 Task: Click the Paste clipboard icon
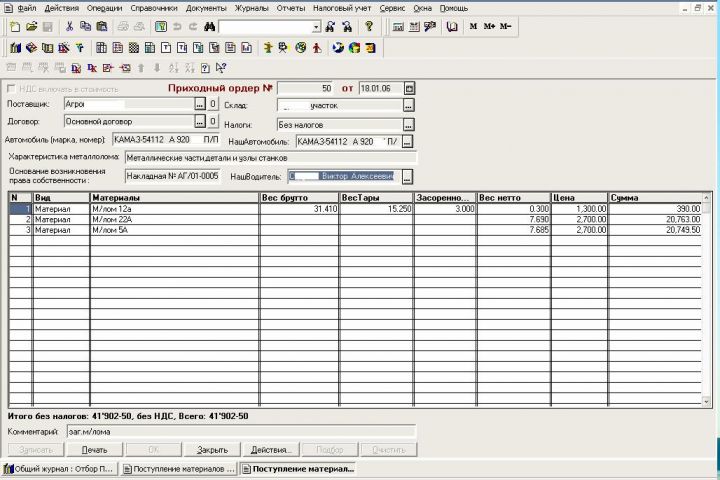101,27
